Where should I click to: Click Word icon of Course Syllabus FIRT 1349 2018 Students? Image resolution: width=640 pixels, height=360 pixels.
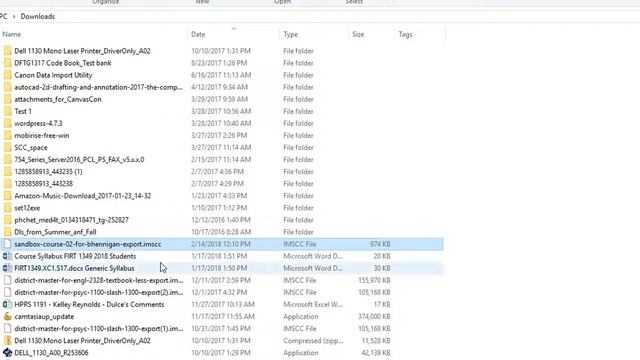click(7, 256)
